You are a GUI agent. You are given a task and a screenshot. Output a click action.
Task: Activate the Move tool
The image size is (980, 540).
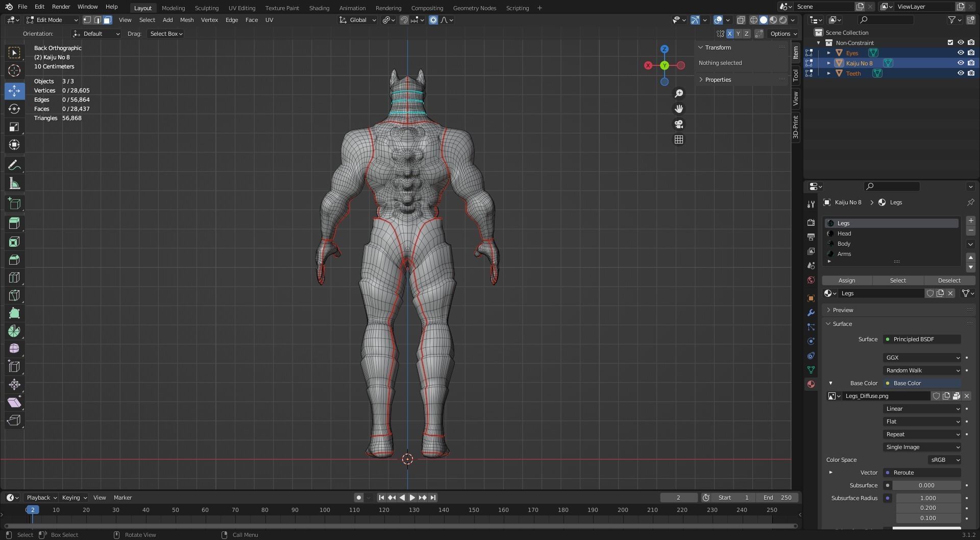(x=14, y=91)
